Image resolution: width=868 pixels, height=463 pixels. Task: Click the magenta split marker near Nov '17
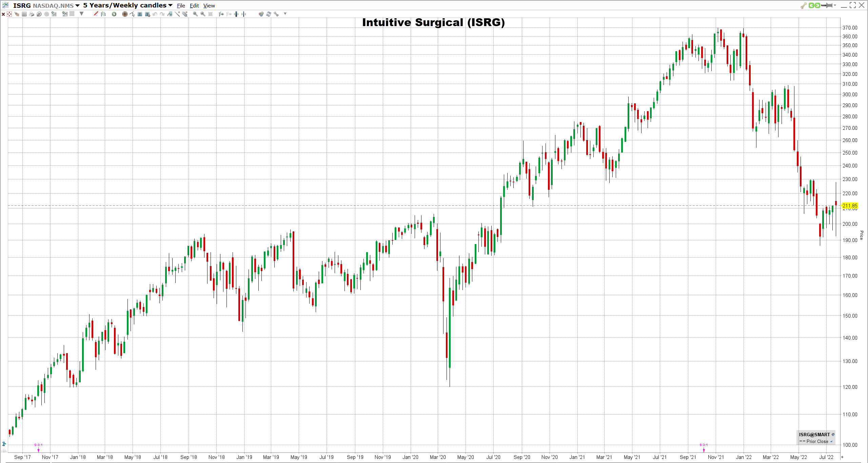pos(38,447)
